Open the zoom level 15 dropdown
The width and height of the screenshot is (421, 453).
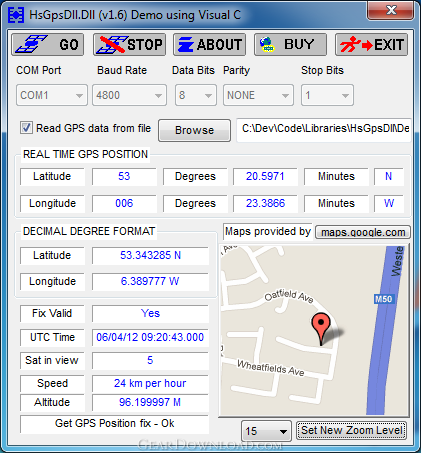pos(266,431)
